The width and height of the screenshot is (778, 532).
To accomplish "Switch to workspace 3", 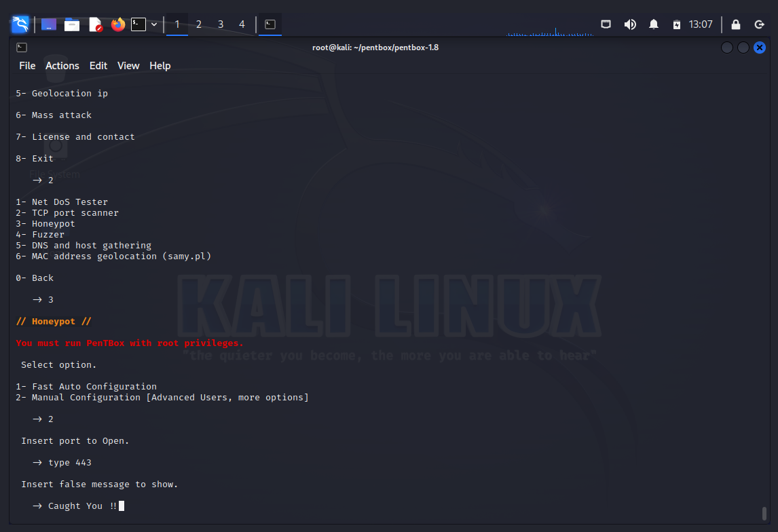I will point(221,24).
